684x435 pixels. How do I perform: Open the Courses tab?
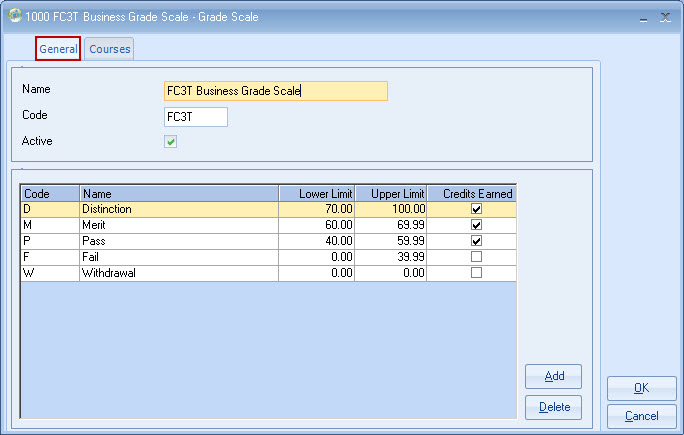click(x=109, y=49)
